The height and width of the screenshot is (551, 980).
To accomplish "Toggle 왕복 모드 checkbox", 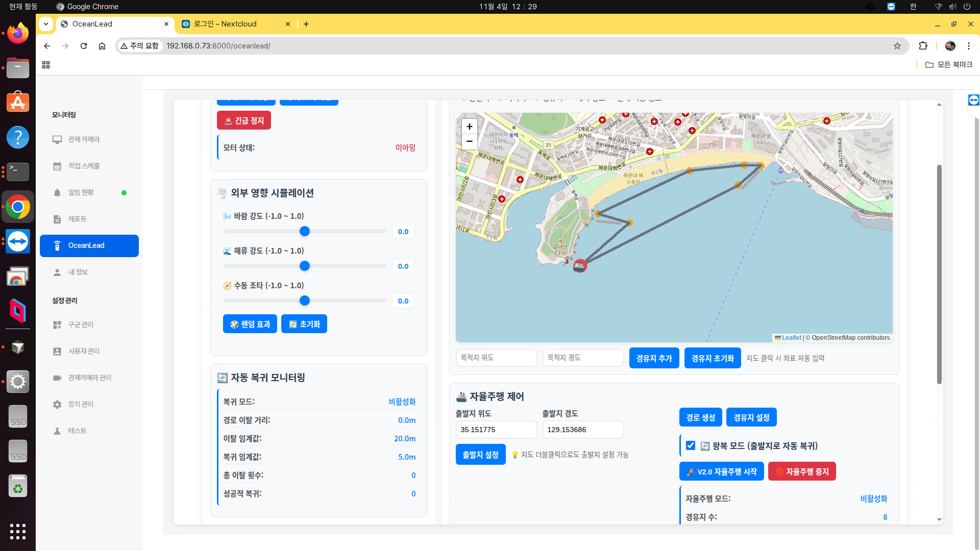I will pyautogui.click(x=691, y=445).
